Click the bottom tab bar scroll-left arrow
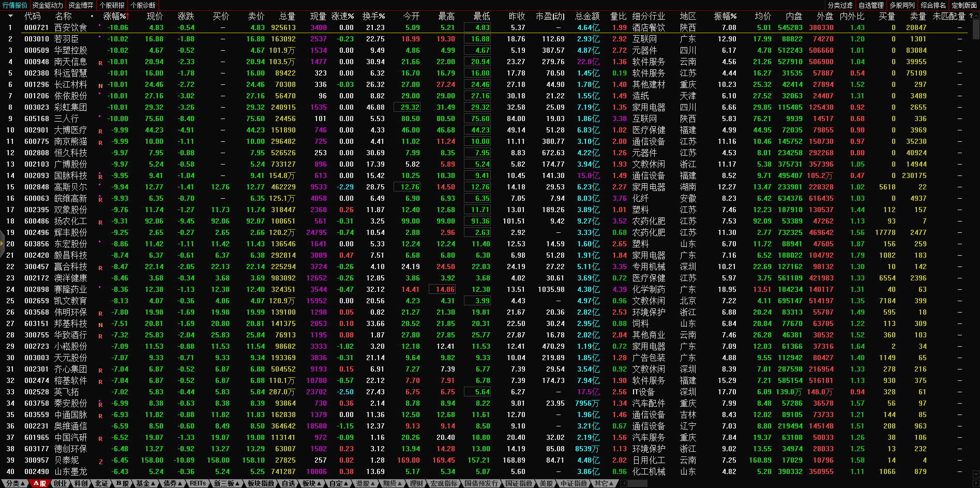 [624, 483]
